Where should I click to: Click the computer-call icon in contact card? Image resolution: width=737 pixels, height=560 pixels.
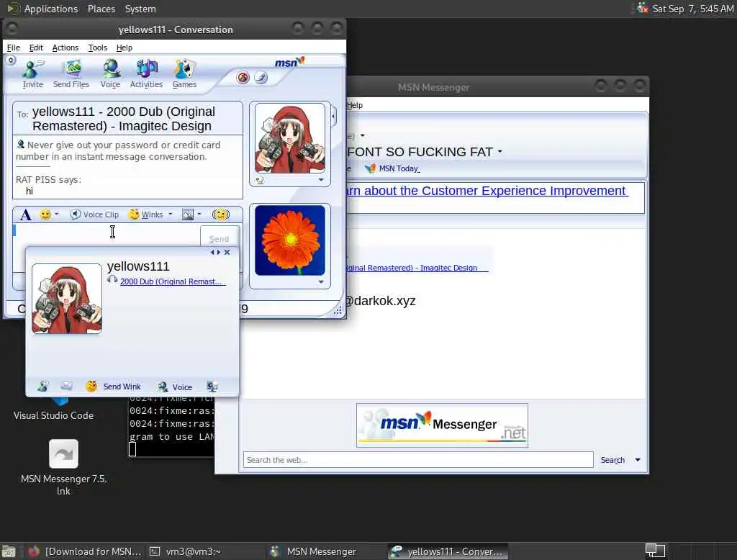(x=212, y=387)
